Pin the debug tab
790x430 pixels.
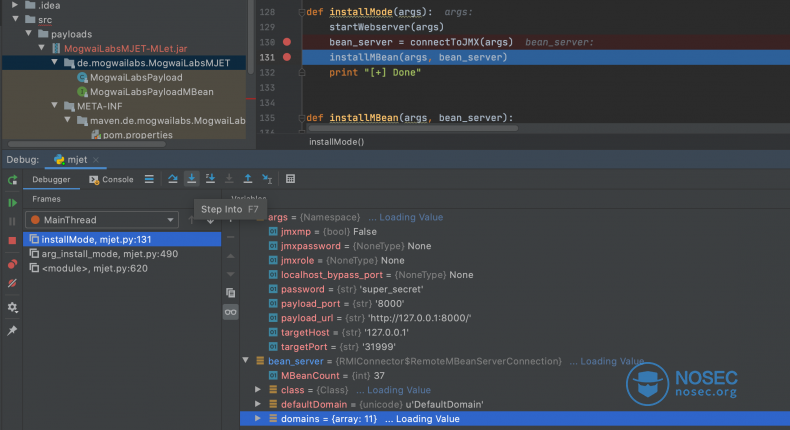pos(12,330)
